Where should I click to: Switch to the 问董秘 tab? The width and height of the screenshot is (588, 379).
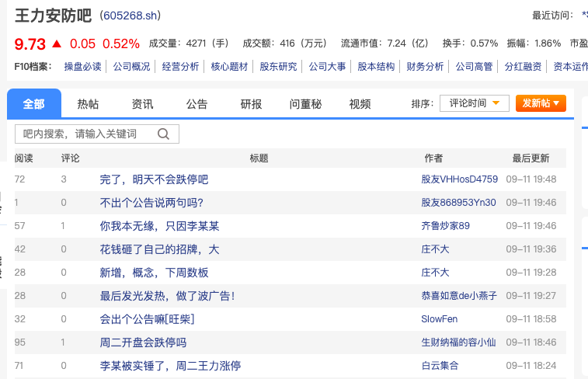click(305, 104)
